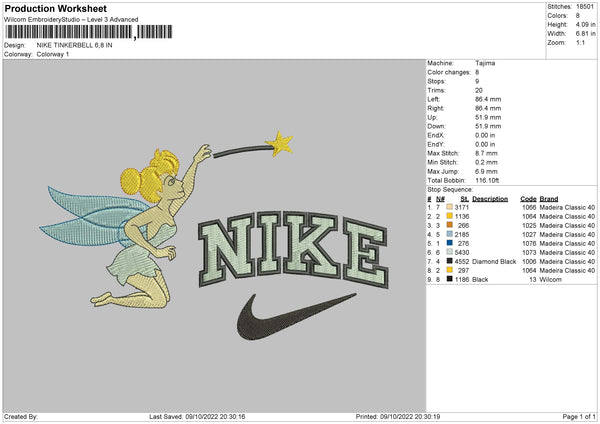This screenshot has height=424, width=600.
Task: Click the NIKE lettering in the design preview
Action: (x=293, y=249)
